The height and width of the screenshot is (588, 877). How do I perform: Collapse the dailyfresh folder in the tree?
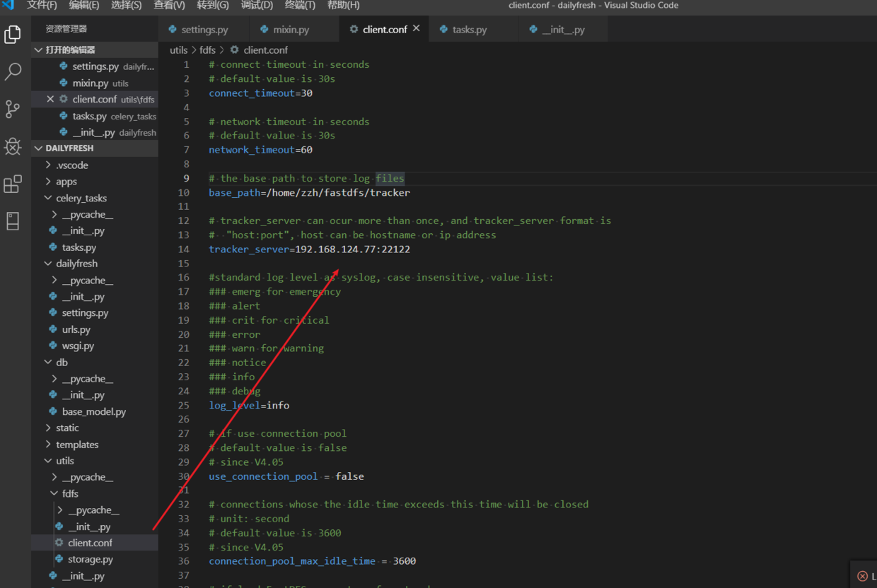[95, 264]
